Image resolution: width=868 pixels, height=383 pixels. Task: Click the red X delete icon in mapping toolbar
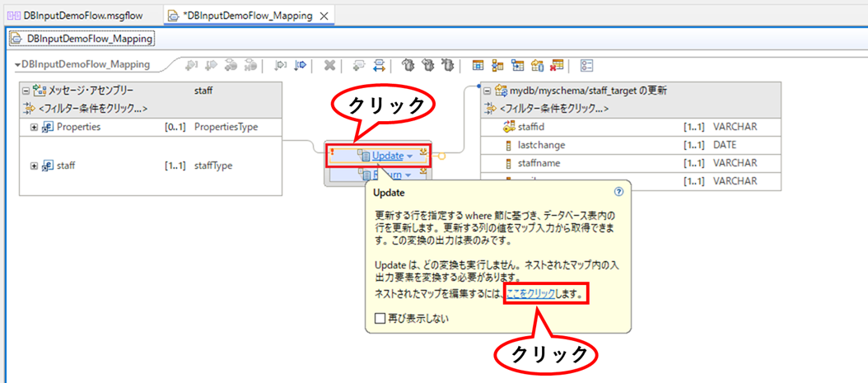tap(329, 65)
